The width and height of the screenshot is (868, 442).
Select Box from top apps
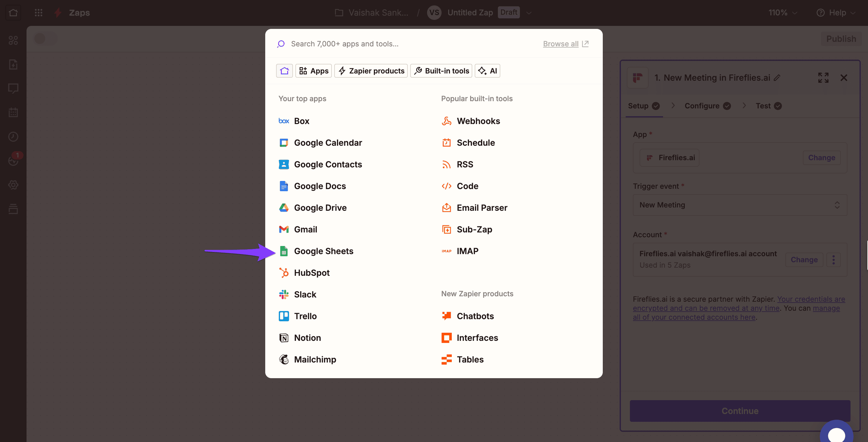pyautogui.click(x=294, y=121)
